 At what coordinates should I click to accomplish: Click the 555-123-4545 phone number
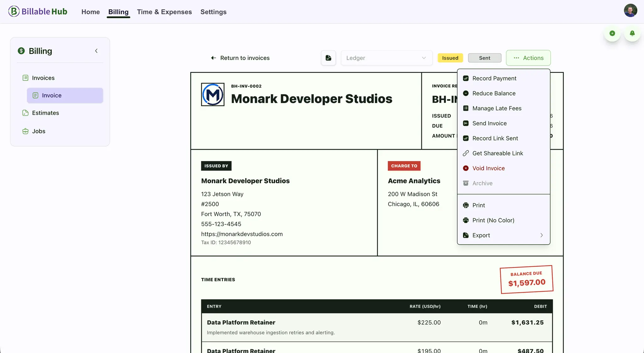coord(221,224)
